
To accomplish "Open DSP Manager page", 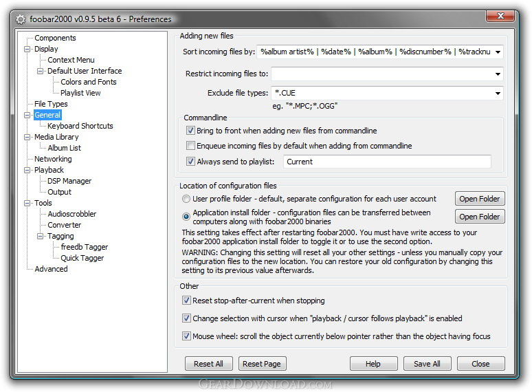I will point(69,181).
